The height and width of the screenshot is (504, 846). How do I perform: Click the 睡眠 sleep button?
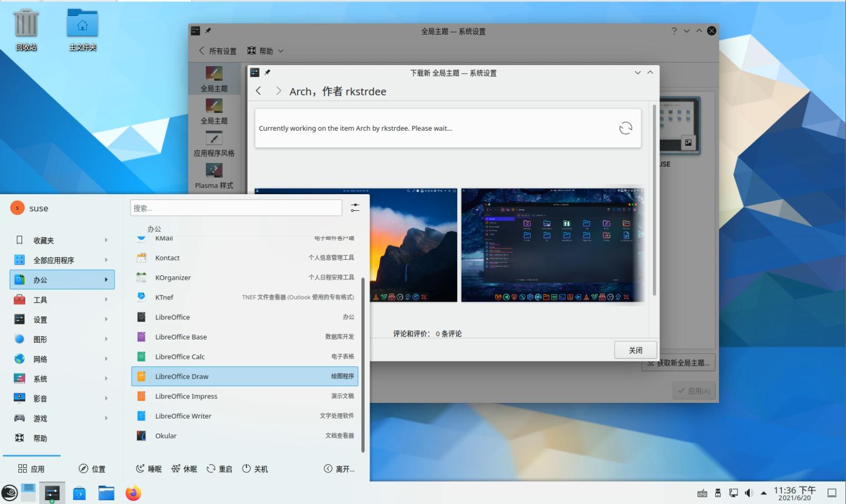[149, 469]
